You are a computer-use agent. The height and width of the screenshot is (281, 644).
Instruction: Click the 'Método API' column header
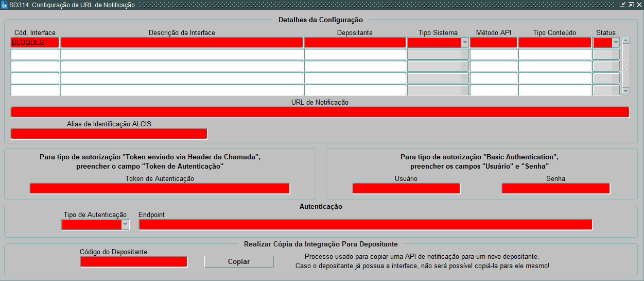(494, 32)
